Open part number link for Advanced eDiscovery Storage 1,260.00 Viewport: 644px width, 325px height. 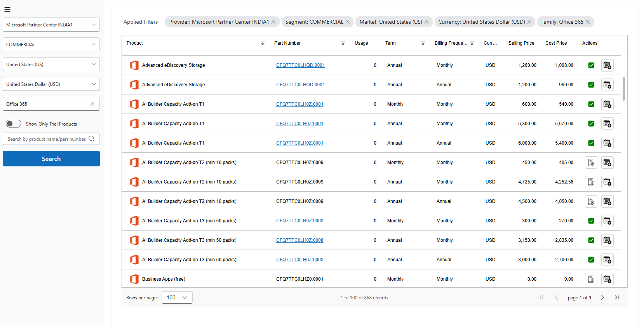(301, 65)
